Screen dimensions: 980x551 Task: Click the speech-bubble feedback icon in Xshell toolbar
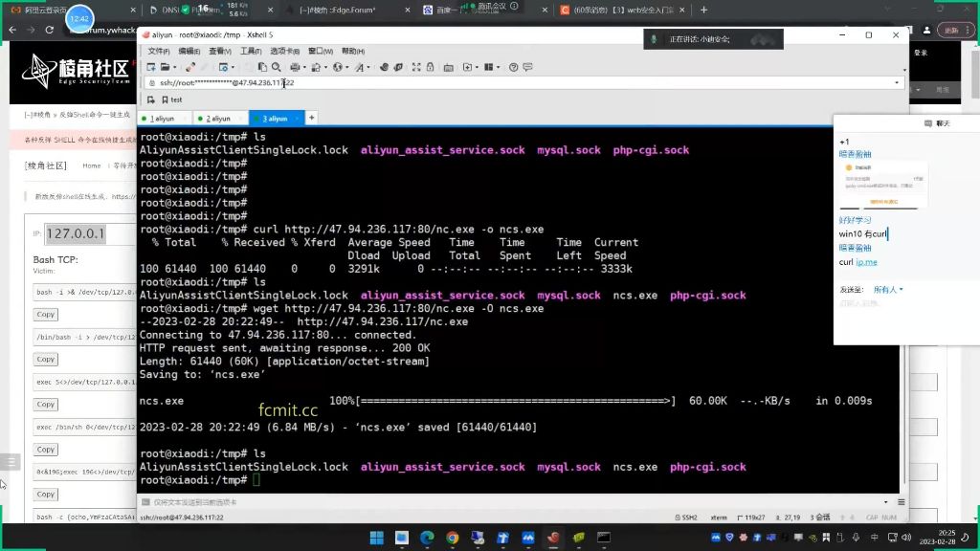527,67
